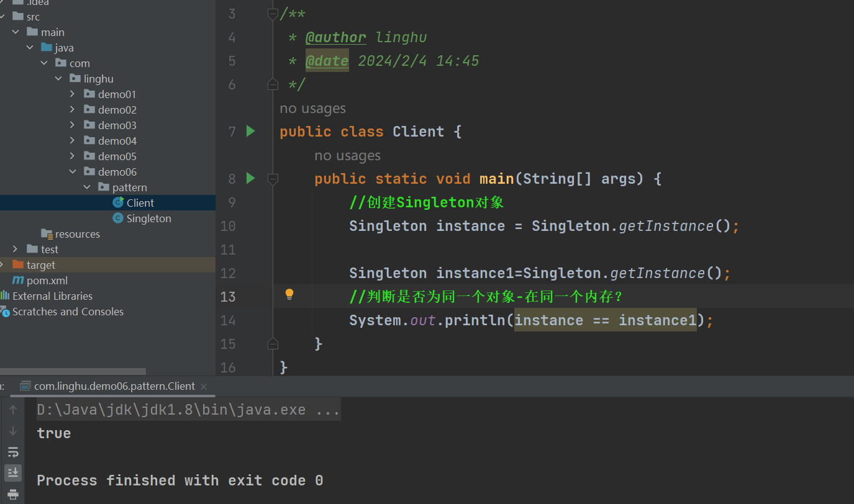
Task: Click the '//判断是否为同一个对象' comment line
Action: [486, 297]
